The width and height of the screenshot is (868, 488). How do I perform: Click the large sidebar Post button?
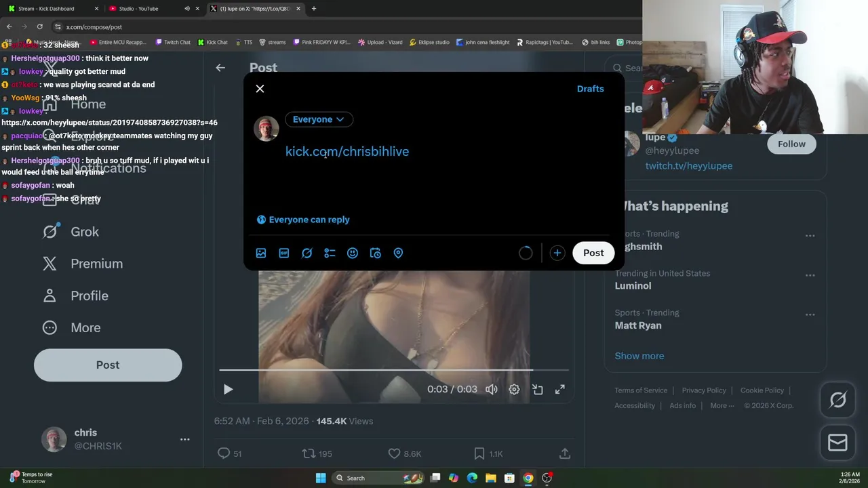[x=108, y=365]
